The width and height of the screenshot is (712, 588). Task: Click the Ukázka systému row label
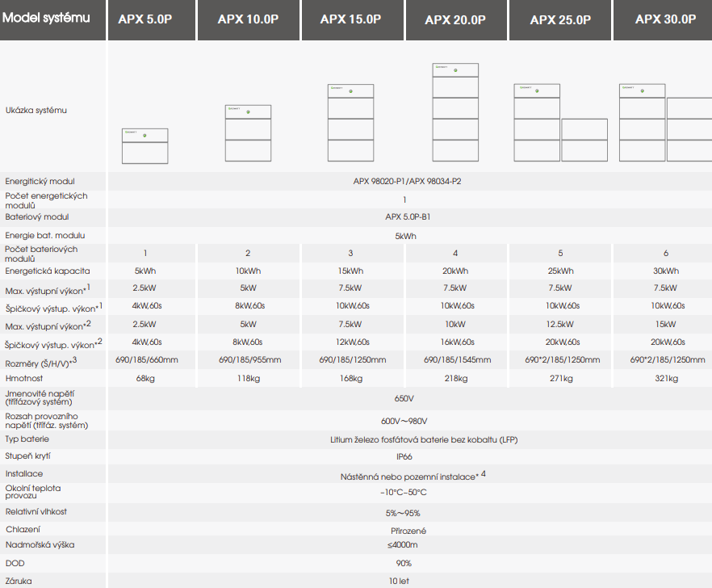tap(36, 110)
